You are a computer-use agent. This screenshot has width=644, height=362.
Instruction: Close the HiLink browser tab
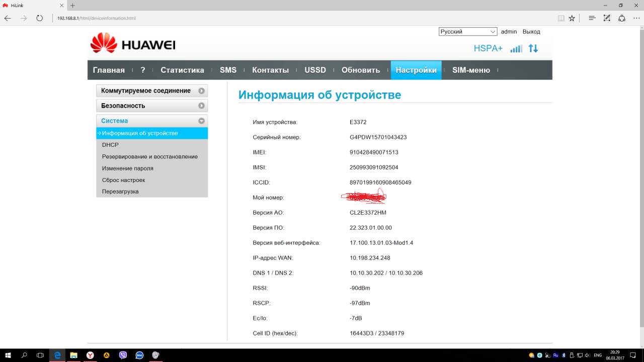pyautogui.click(x=61, y=5)
